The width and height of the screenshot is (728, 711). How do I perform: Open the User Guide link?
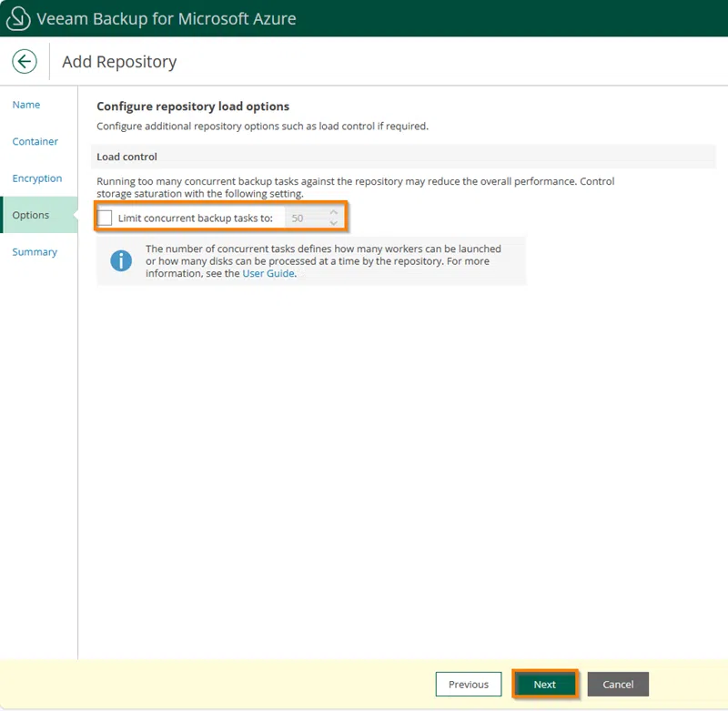click(x=268, y=273)
